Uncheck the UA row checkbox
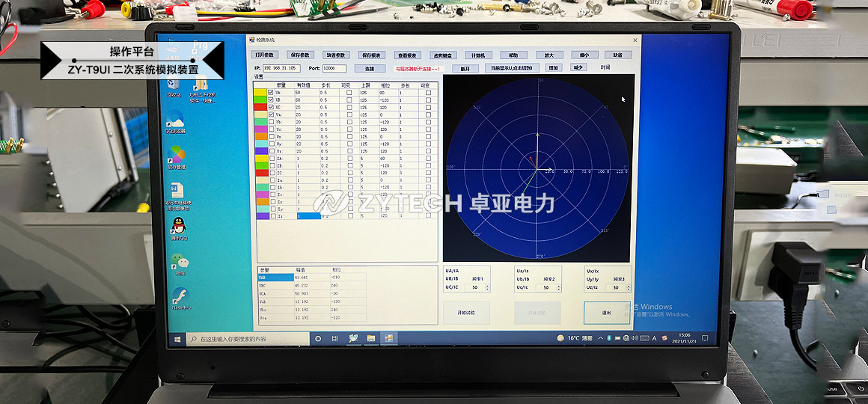The width and height of the screenshot is (868, 404). (x=270, y=93)
